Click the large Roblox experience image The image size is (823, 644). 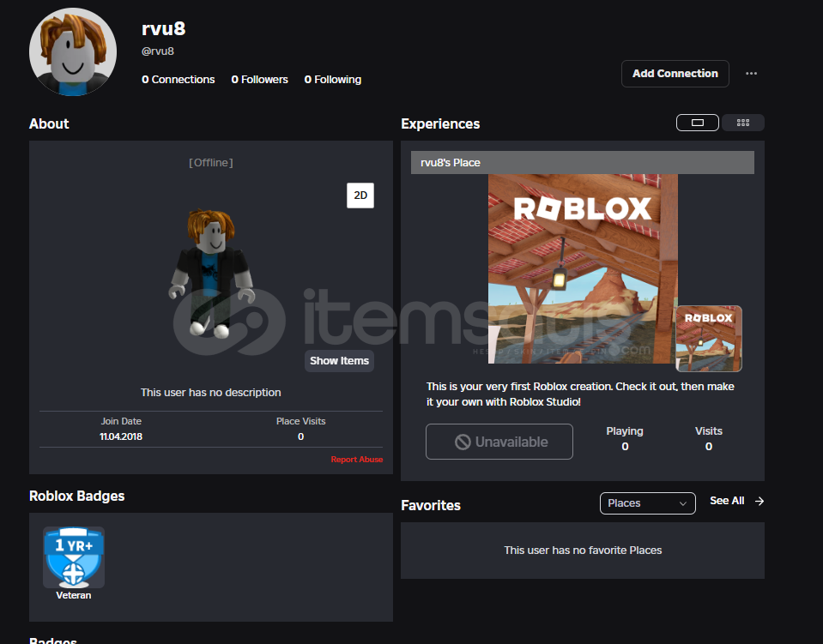(x=583, y=268)
